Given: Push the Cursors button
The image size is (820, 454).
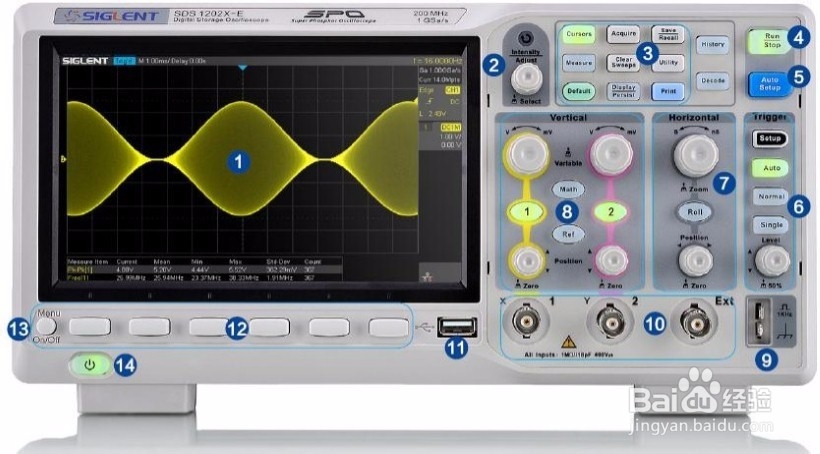Looking at the screenshot, I should 579,35.
